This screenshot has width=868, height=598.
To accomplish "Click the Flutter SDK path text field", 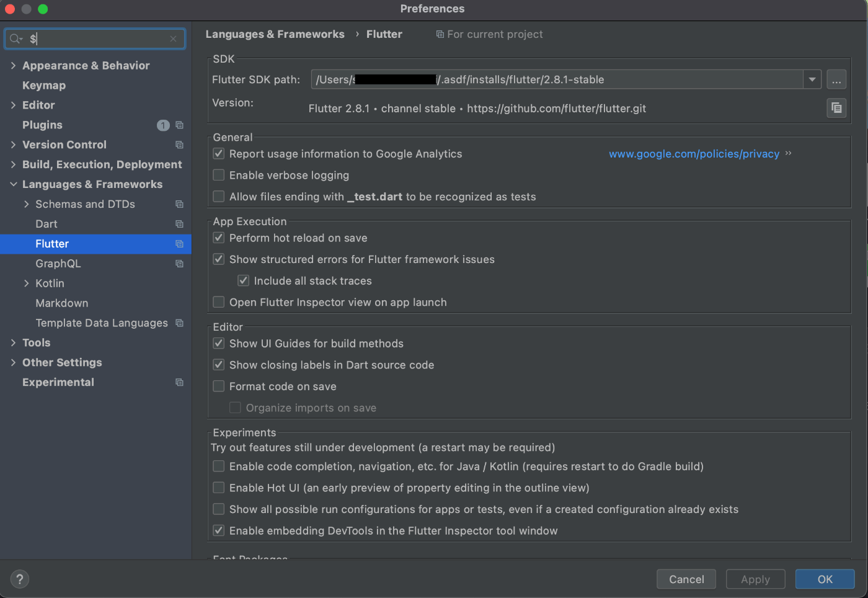I will click(x=557, y=79).
